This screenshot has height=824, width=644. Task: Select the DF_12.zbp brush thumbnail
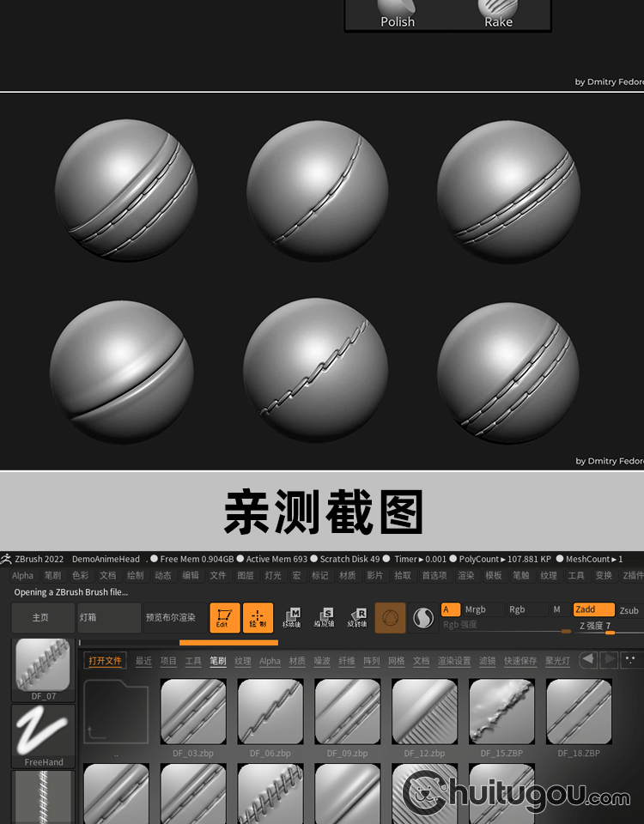(424, 712)
